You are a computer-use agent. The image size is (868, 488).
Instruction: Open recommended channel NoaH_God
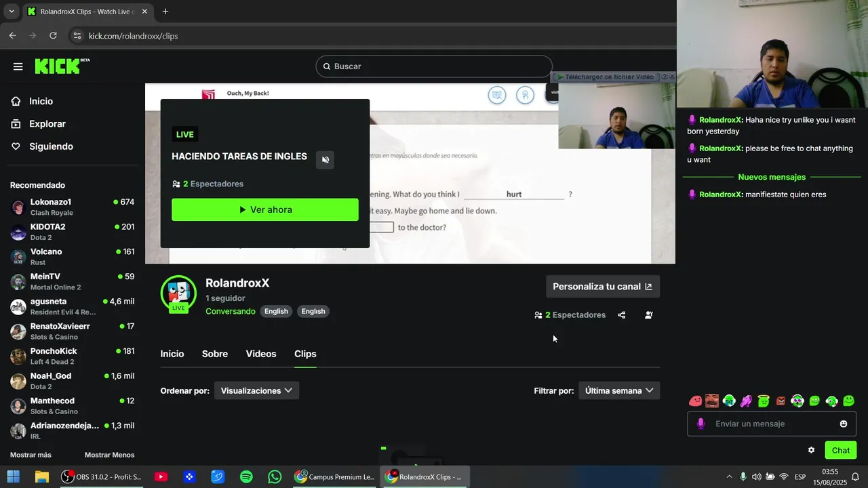click(x=73, y=381)
